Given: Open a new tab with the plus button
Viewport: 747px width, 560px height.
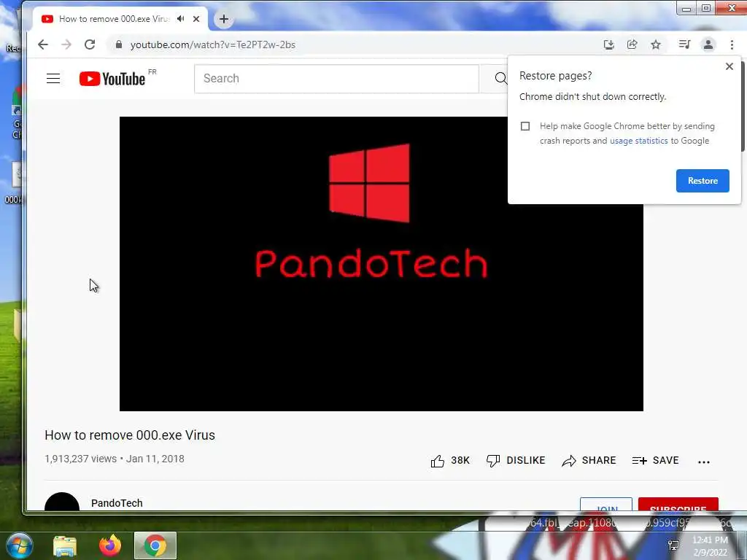Looking at the screenshot, I should [224, 19].
